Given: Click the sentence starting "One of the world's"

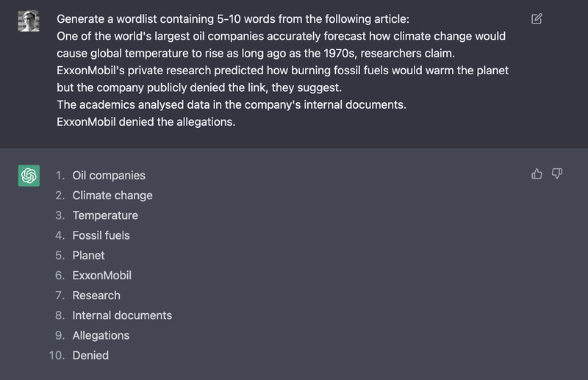Looking at the screenshot, I should click(281, 36).
